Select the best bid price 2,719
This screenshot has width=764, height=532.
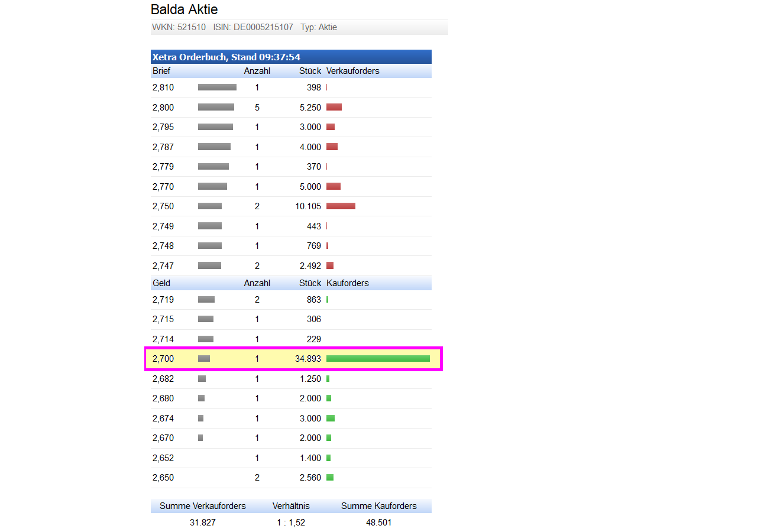[x=163, y=300]
